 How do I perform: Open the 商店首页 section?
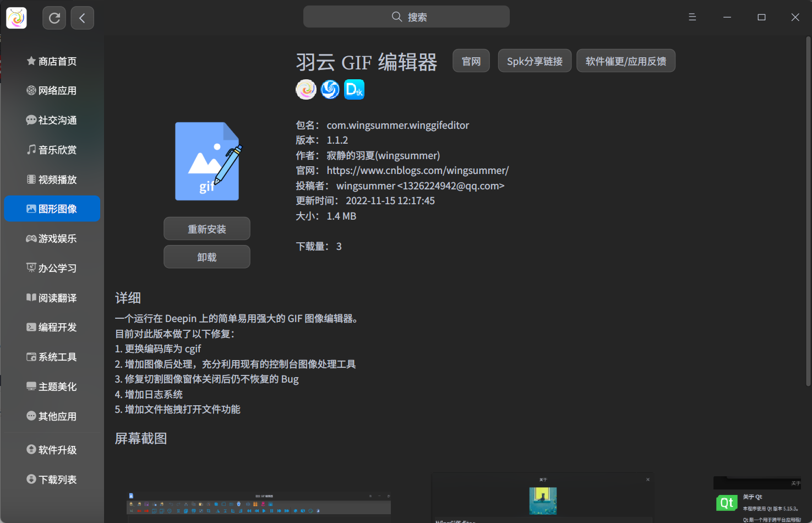[52, 61]
